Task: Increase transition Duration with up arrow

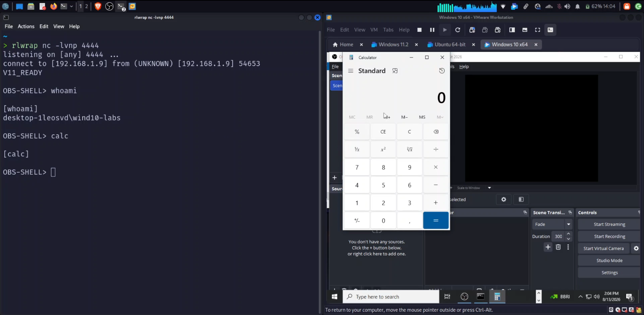Action: coord(568,234)
